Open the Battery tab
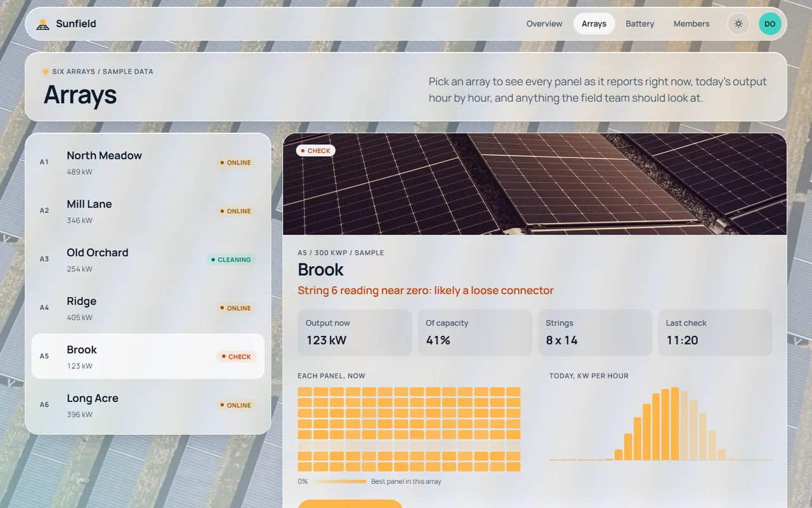Screen dimensions: 812x508 639,24
